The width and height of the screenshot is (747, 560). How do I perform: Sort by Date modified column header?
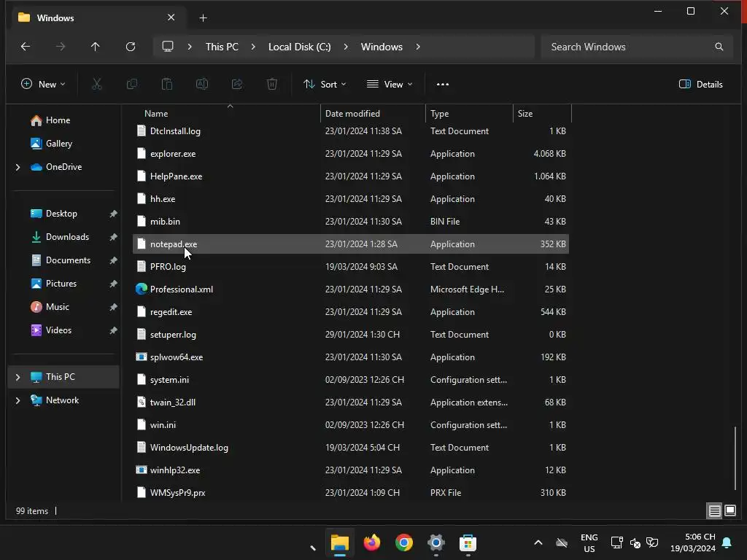(352, 114)
